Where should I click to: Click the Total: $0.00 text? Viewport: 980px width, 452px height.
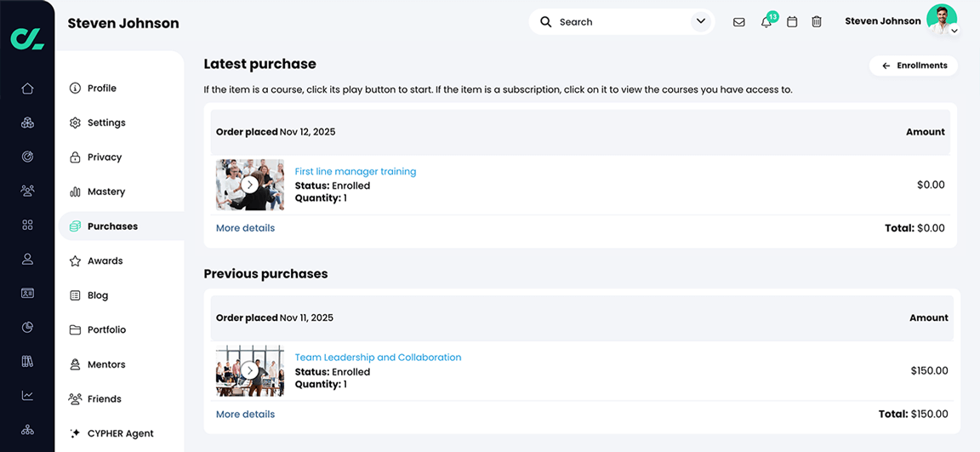tap(915, 228)
